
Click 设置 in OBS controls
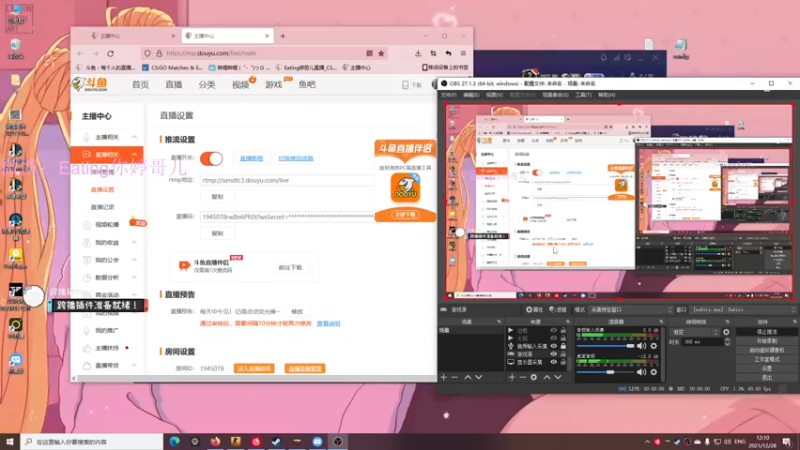(x=766, y=368)
